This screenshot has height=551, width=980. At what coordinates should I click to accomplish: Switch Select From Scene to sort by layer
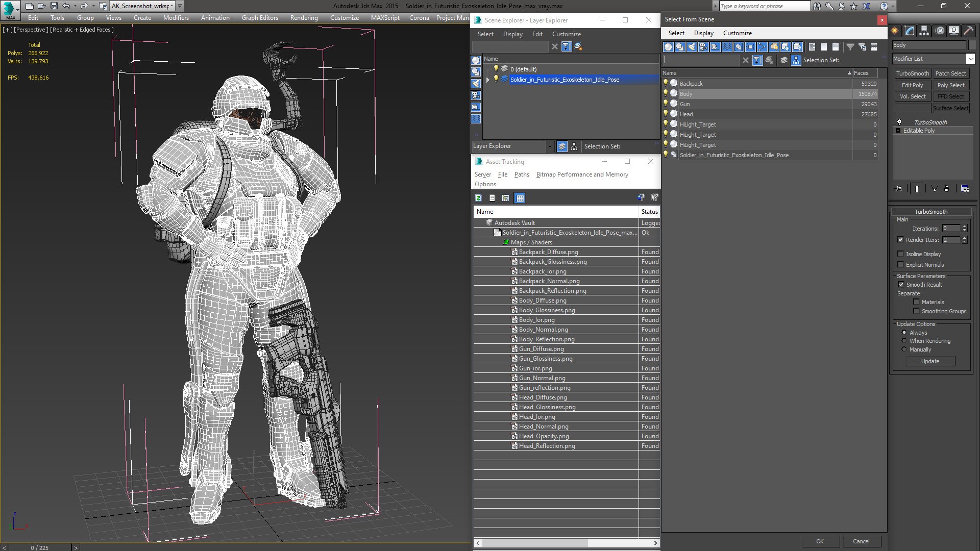784,60
